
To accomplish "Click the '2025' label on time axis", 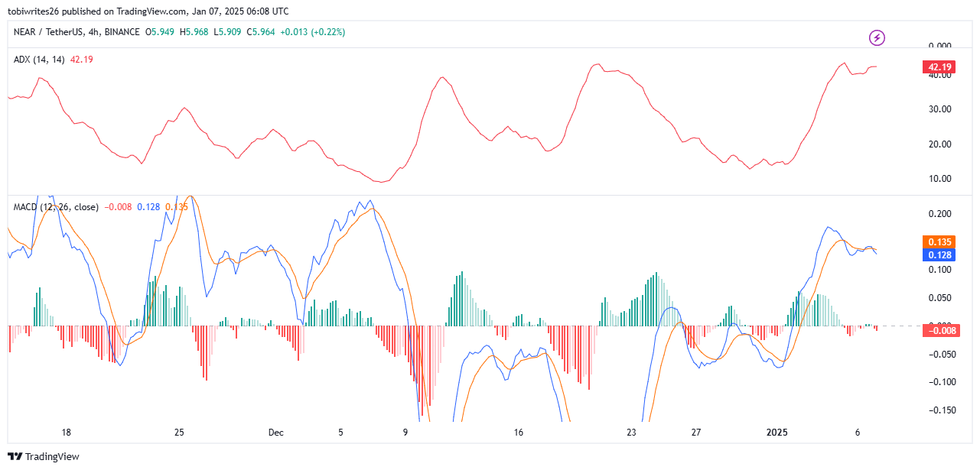I will 777,433.
